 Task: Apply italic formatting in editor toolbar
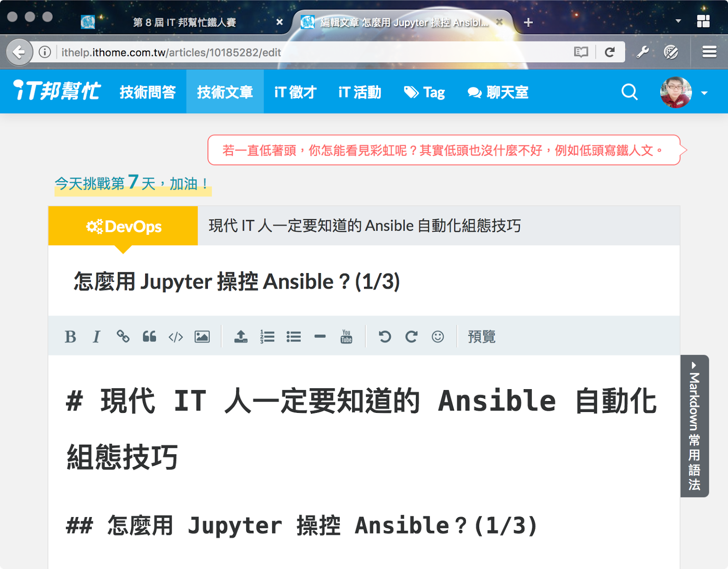[x=96, y=337]
